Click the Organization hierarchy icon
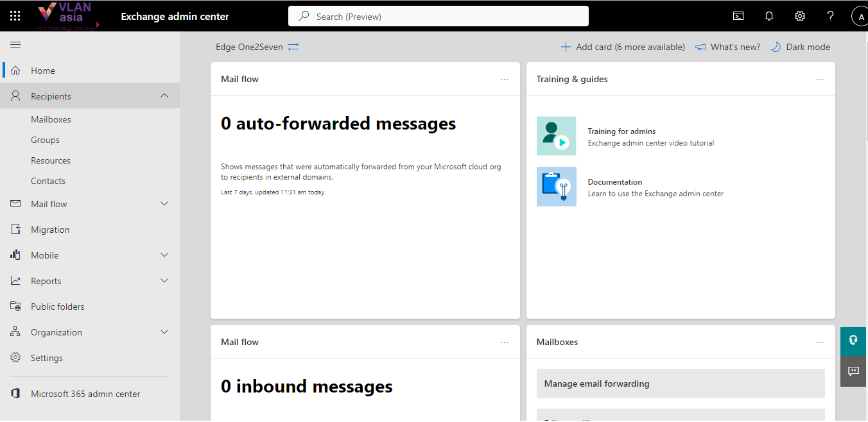This screenshot has width=868, height=422. point(15,332)
